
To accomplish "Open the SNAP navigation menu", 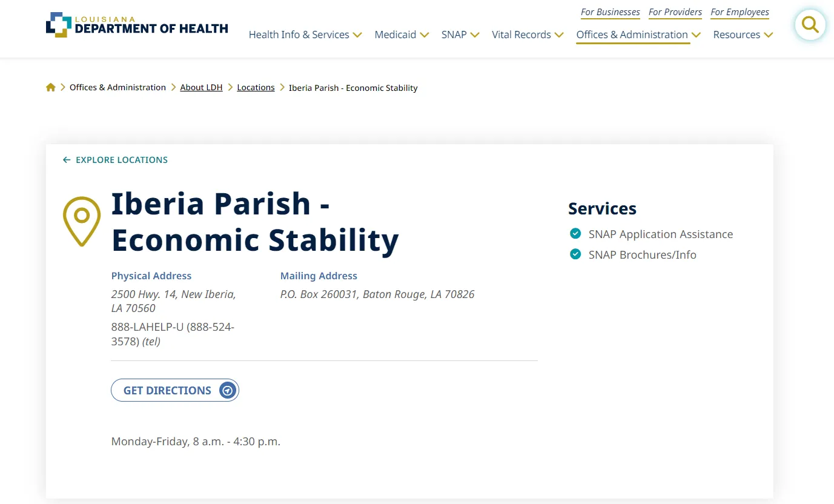I will coord(454,35).
